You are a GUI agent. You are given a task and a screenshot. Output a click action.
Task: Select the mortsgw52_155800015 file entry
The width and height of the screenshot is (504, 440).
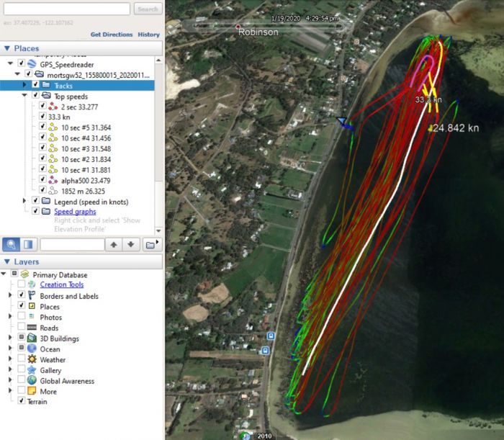tap(98, 76)
